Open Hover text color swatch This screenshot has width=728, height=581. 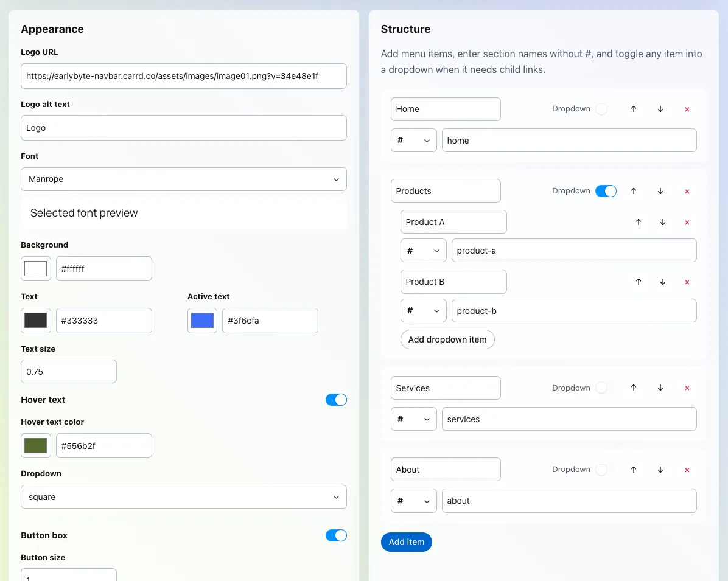coord(36,445)
